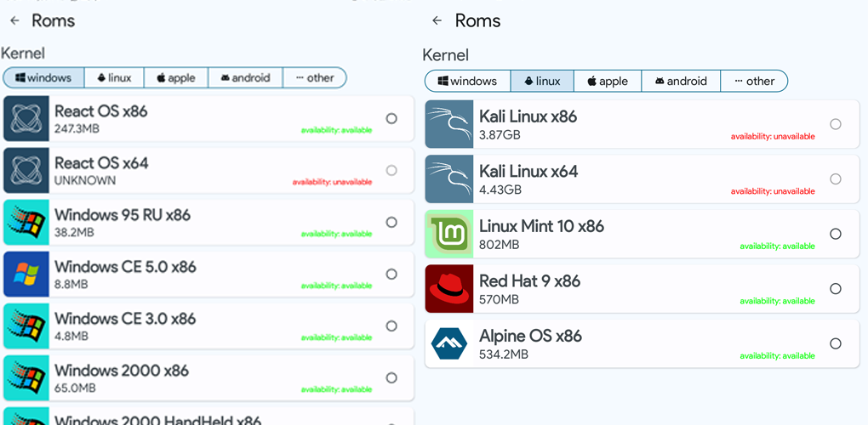Click the "Windows CE 3.0 x86" title text

click(125, 319)
